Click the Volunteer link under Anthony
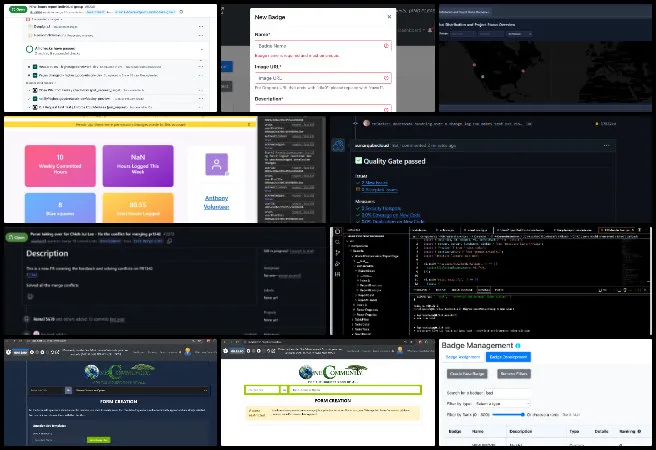This screenshot has height=450, width=656. click(216, 207)
